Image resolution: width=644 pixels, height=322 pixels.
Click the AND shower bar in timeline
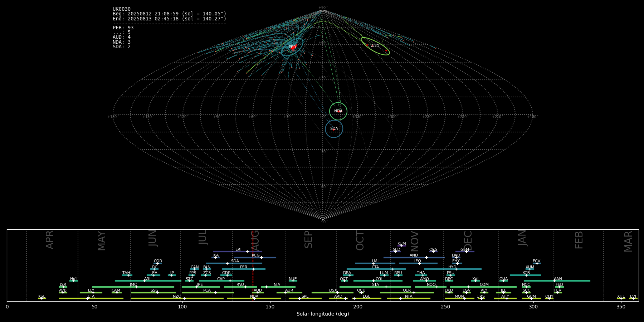[414, 257]
